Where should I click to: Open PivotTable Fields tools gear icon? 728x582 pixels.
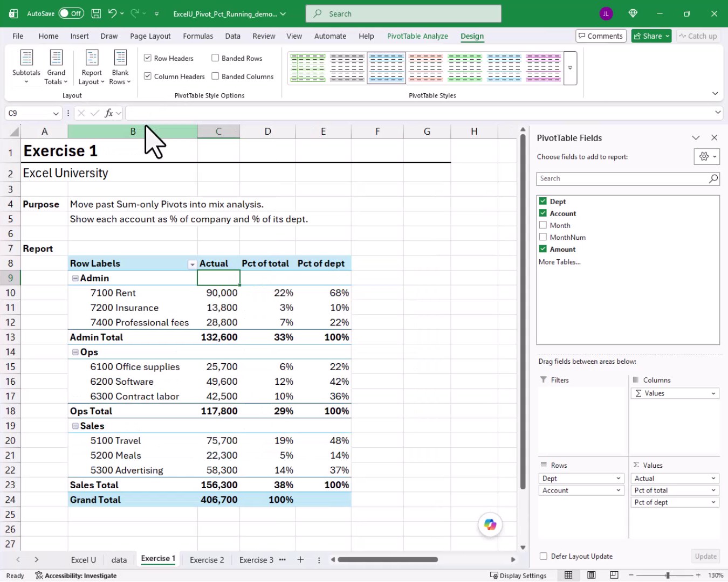(x=707, y=157)
